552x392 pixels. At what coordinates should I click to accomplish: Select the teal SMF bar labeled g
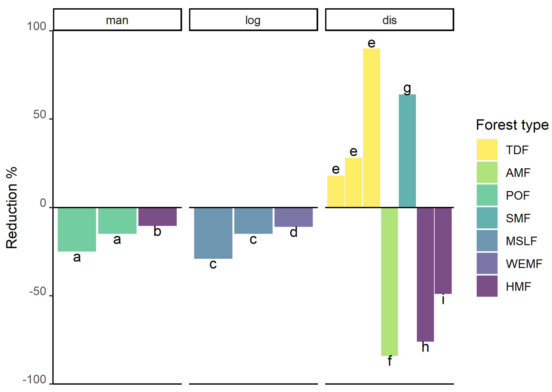[x=407, y=151]
